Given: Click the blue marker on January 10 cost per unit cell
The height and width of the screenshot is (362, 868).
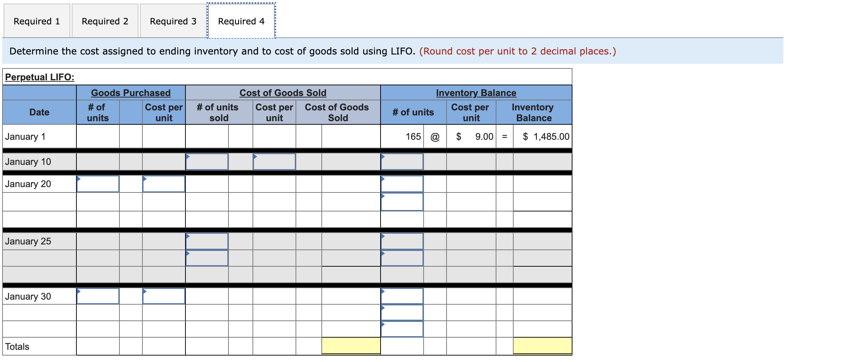Looking at the screenshot, I should click(255, 156).
